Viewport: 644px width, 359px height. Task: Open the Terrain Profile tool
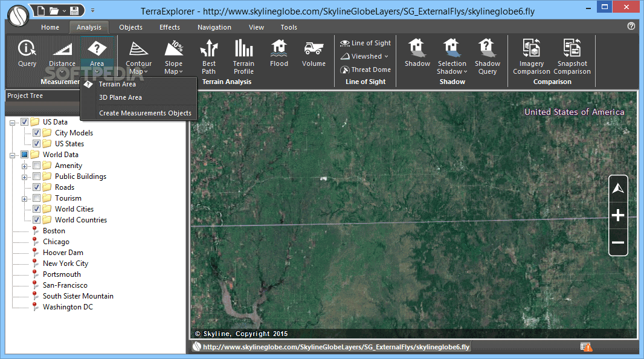coord(243,57)
